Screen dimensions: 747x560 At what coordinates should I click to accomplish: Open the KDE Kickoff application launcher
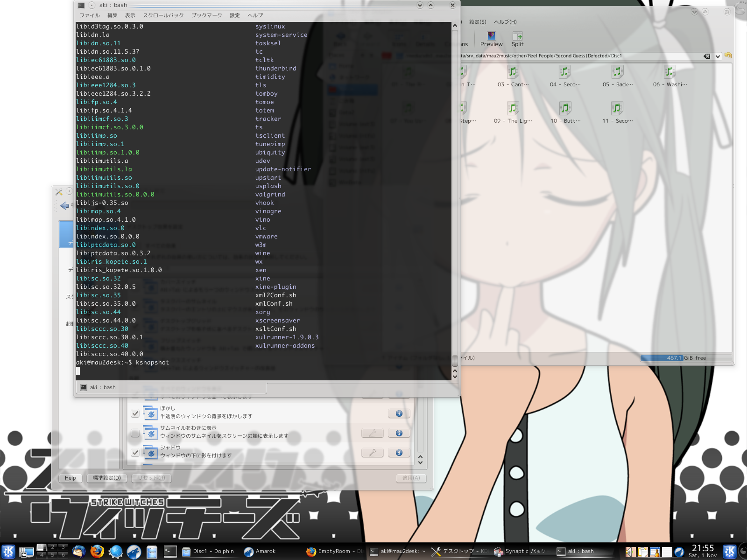[x=8, y=552]
